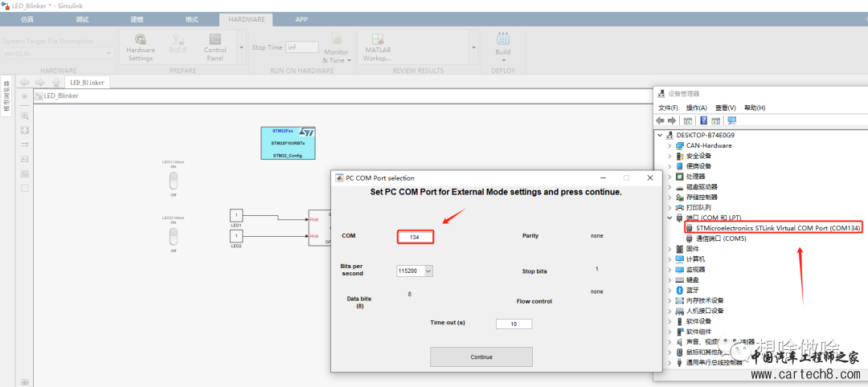Select the HARDWARE ribbon tab

tap(247, 19)
